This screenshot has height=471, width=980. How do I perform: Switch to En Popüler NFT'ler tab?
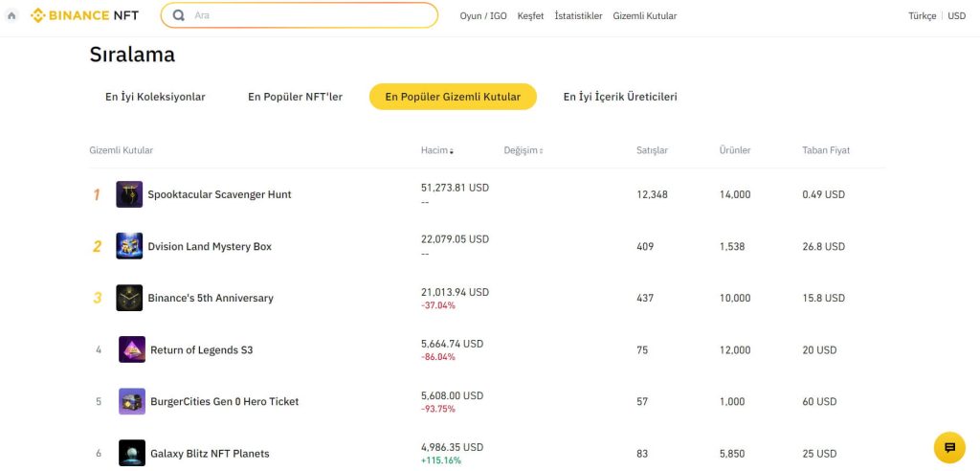pos(295,97)
